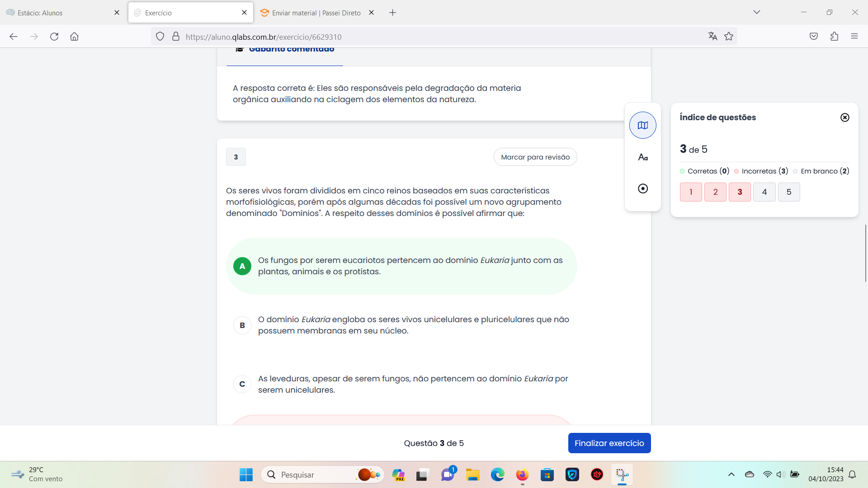Click the home button in toolbar

coord(74,37)
